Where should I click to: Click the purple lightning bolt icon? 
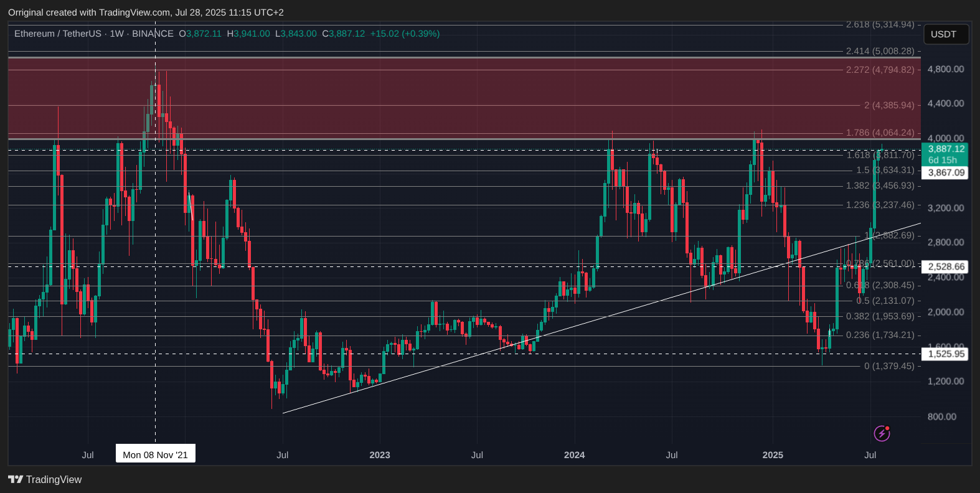click(x=882, y=433)
